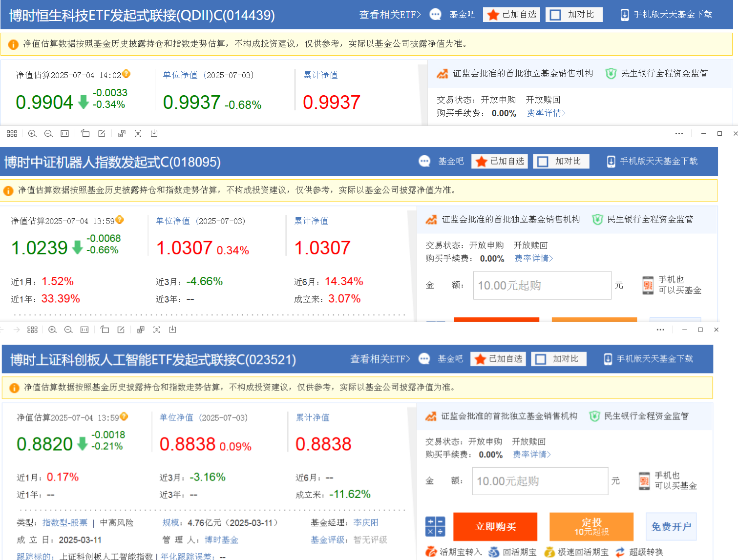Open 活期宝转入 option
Screen dimensions: 738x560
pyautogui.click(x=454, y=552)
